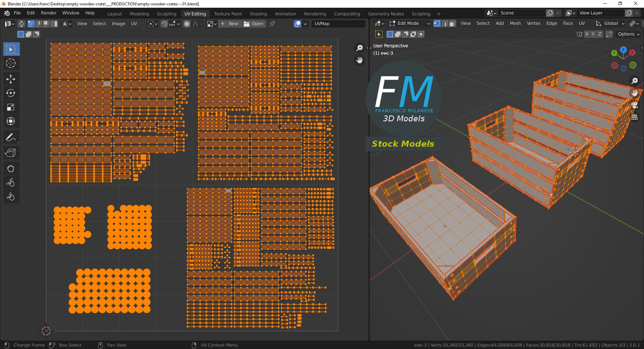Click the blue Z axis on navigation gizmo
The image size is (644, 349).
point(623,50)
